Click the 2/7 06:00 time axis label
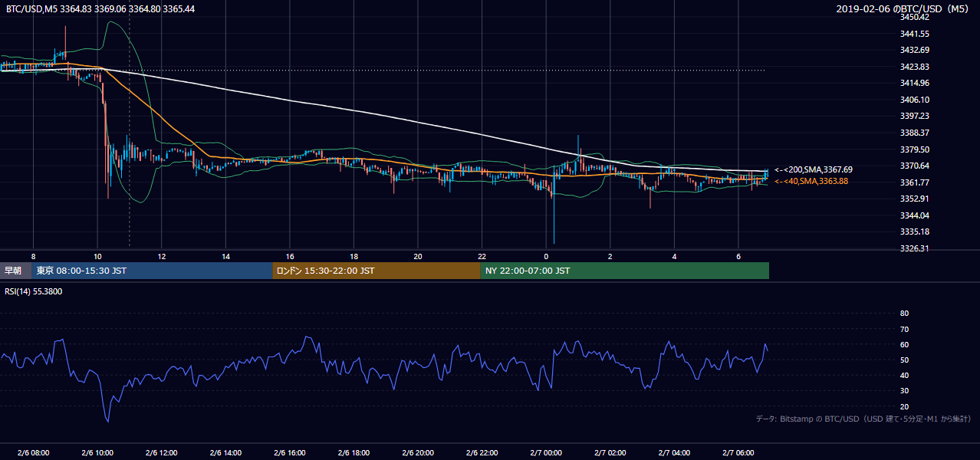 (x=738, y=453)
